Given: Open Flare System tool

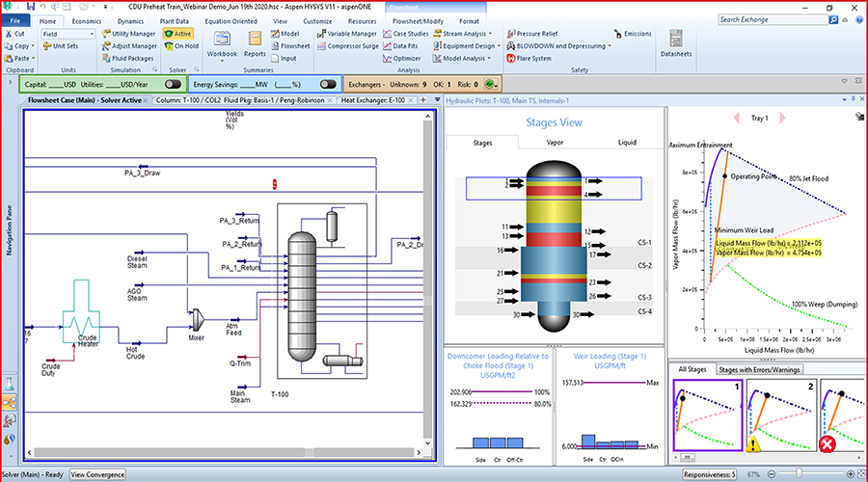Looking at the screenshot, I should pos(529,58).
